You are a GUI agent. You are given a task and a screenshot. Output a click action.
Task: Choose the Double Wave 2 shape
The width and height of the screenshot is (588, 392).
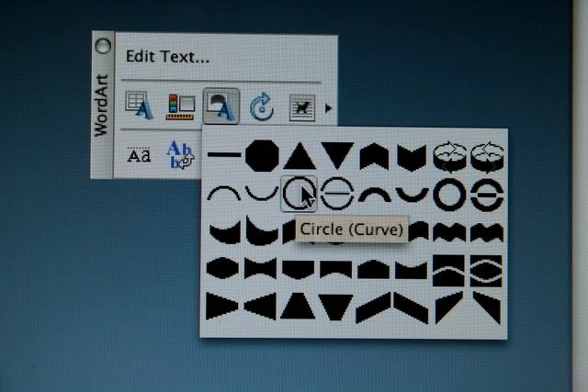[x=487, y=231]
